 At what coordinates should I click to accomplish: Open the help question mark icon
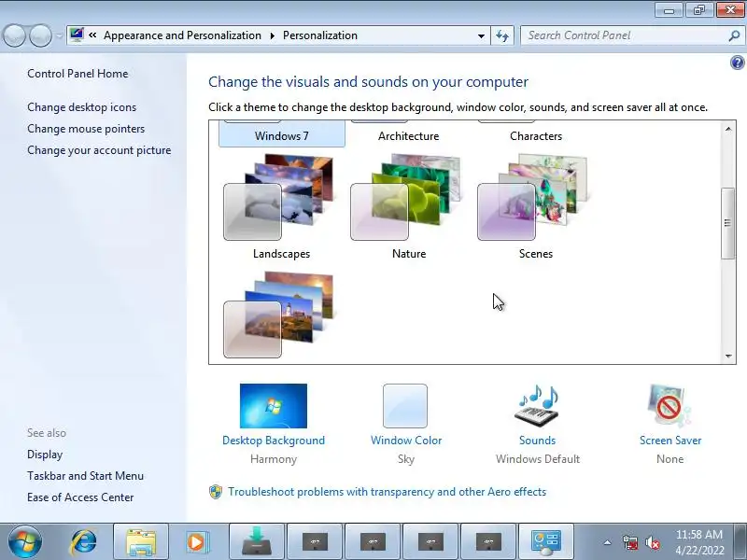(737, 63)
